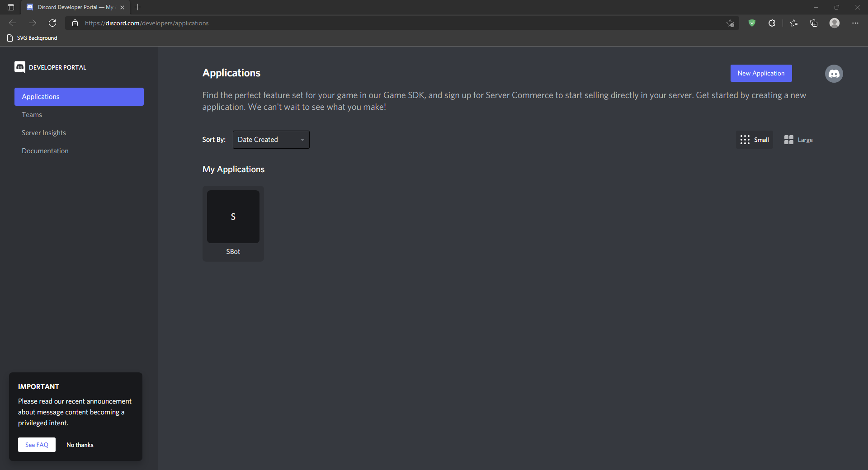Switch to Large grid view

point(798,140)
